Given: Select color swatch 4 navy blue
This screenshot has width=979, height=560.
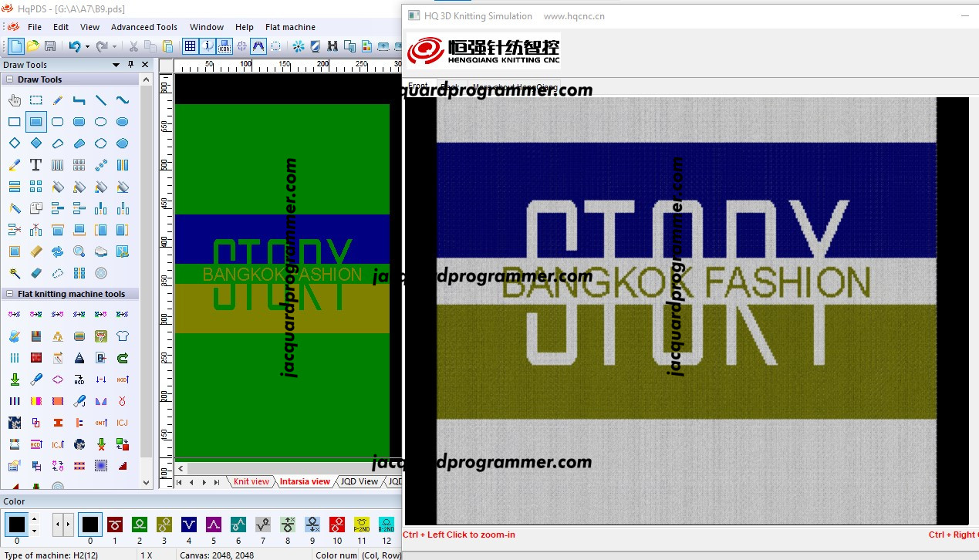Looking at the screenshot, I should coord(189,525).
